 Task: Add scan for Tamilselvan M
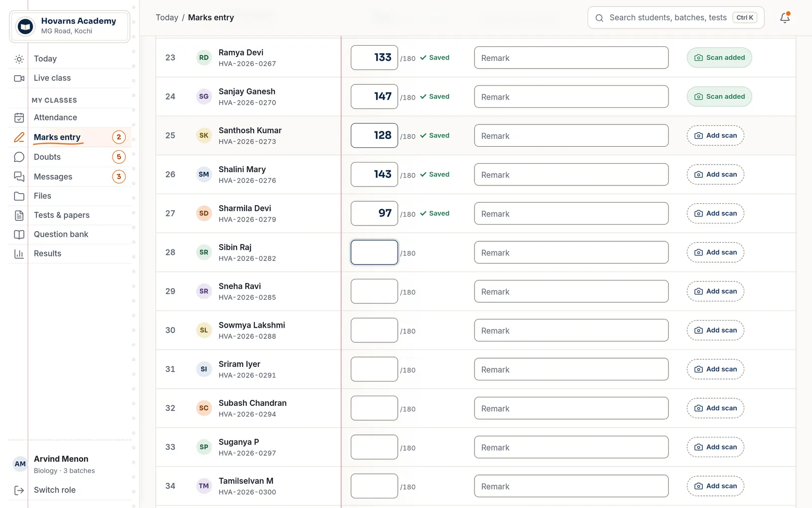coord(716,486)
